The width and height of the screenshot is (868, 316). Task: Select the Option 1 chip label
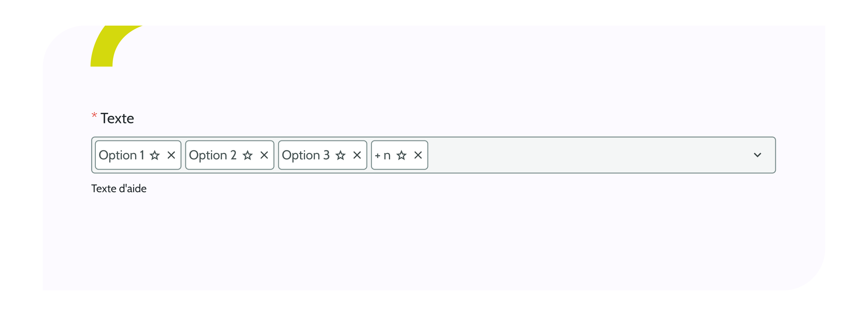point(121,155)
